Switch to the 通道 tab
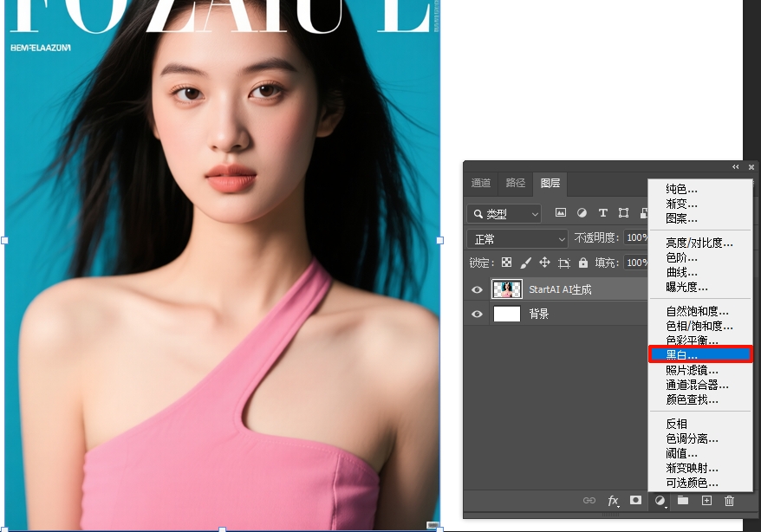 pyautogui.click(x=481, y=183)
